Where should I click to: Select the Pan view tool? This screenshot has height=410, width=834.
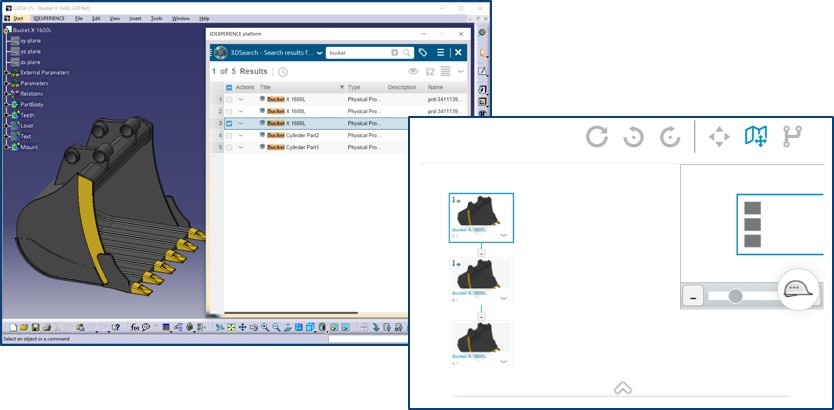click(x=243, y=328)
